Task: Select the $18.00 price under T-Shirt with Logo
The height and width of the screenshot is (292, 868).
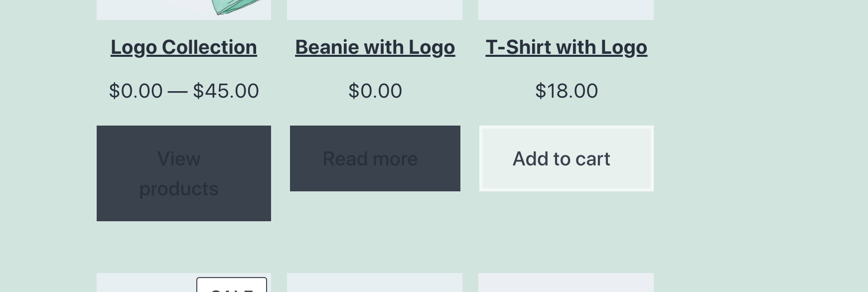Action: point(566,90)
